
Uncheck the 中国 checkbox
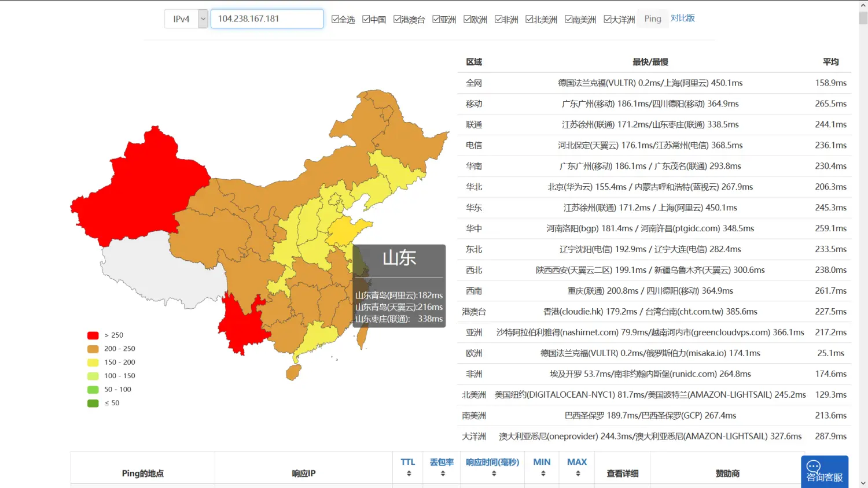366,19
